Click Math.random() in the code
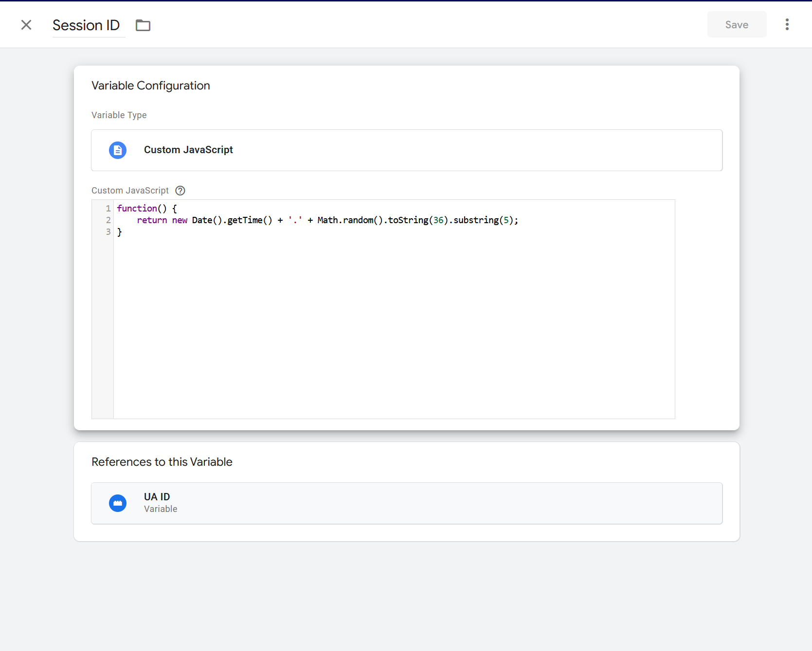 (x=345, y=220)
